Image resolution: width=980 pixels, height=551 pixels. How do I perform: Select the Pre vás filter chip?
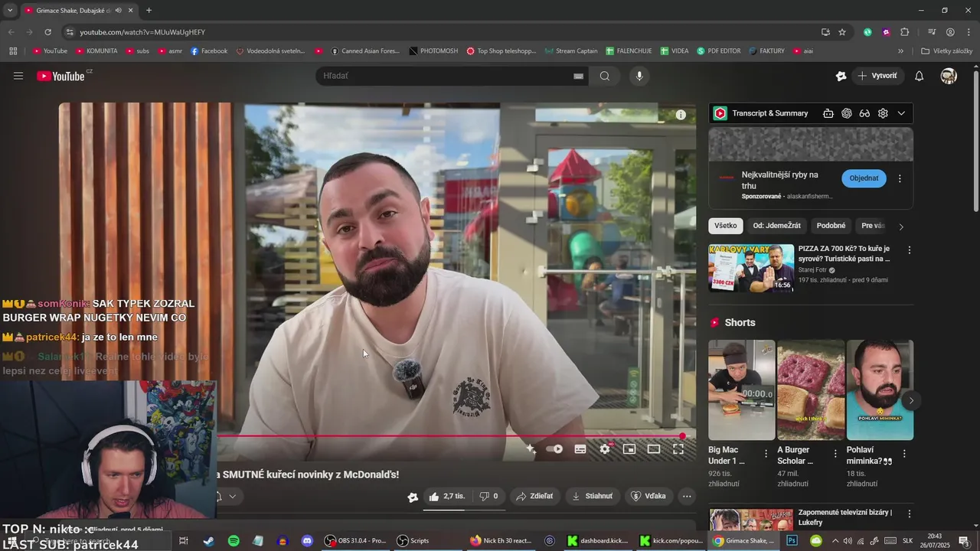[873, 226]
